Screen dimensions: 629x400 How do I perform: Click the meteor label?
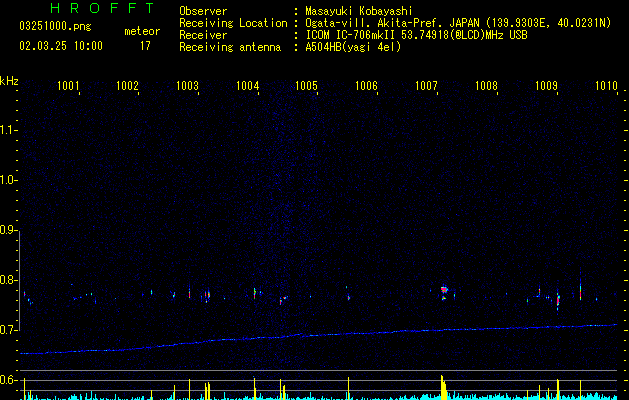(142, 31)
